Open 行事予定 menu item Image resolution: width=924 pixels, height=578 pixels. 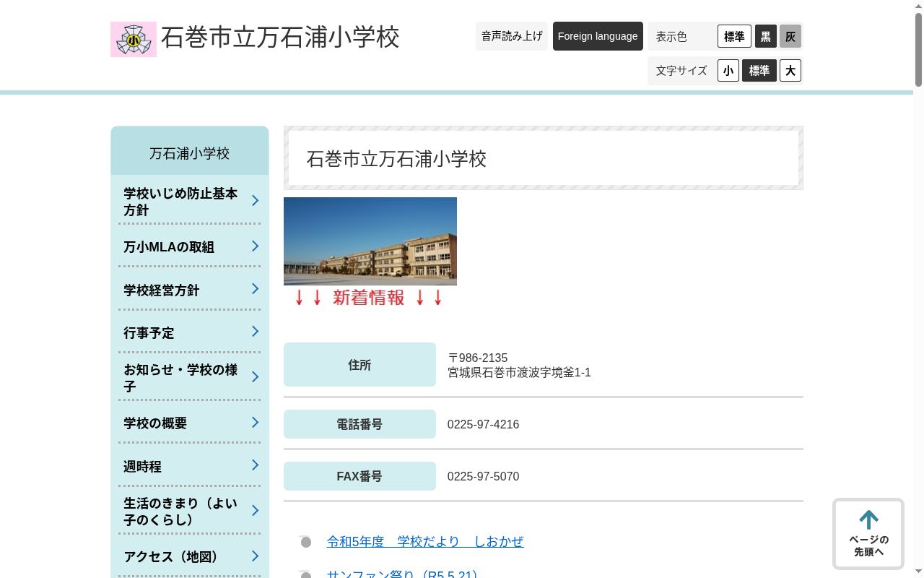[x=190, y=332]
